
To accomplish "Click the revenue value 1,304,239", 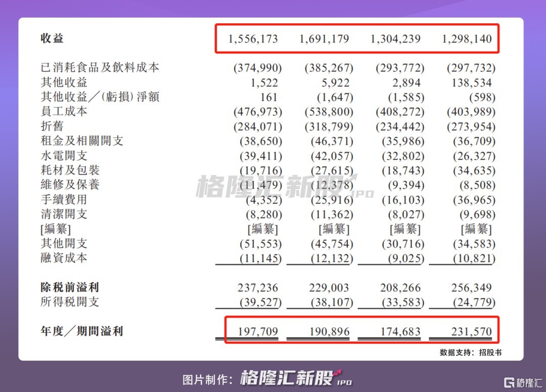I will pyautogui.click(x=395, y=38).
